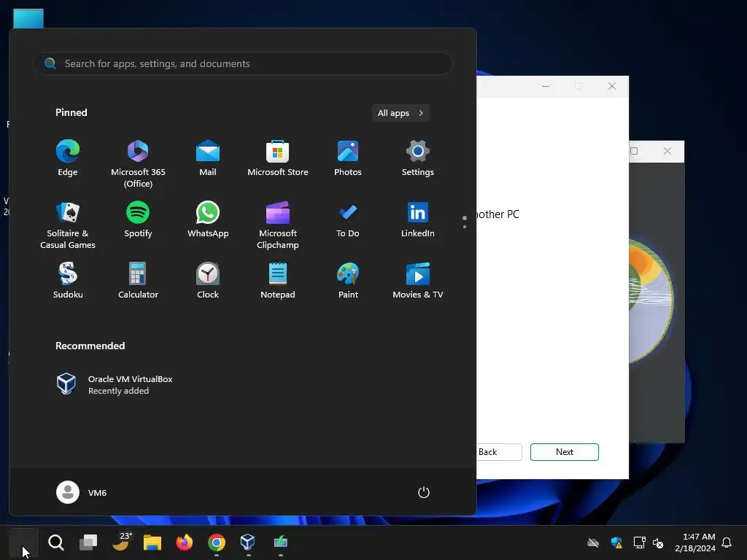Open taskbar Search
747x560 pixels.
55,542
